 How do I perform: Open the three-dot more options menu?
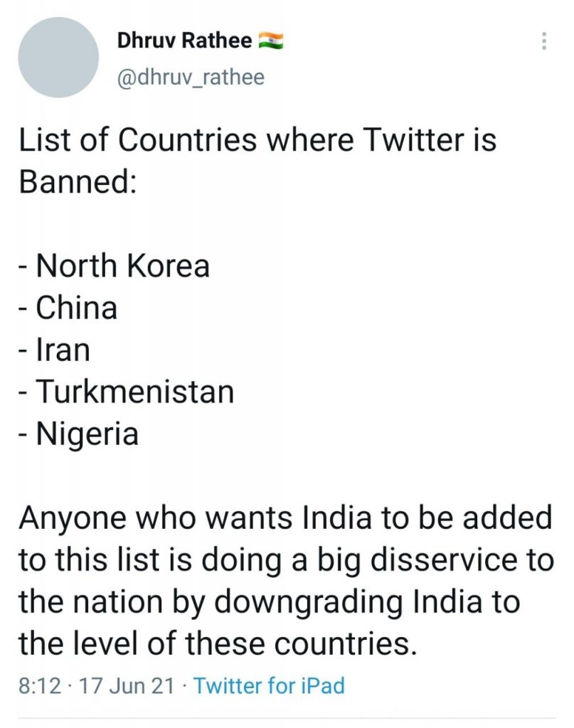click(544, 41)
